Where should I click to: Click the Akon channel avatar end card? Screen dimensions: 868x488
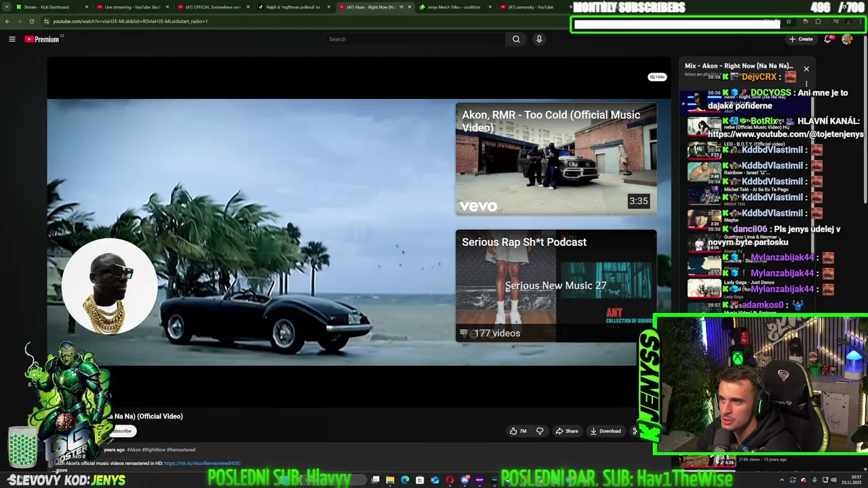coord(109,286)
